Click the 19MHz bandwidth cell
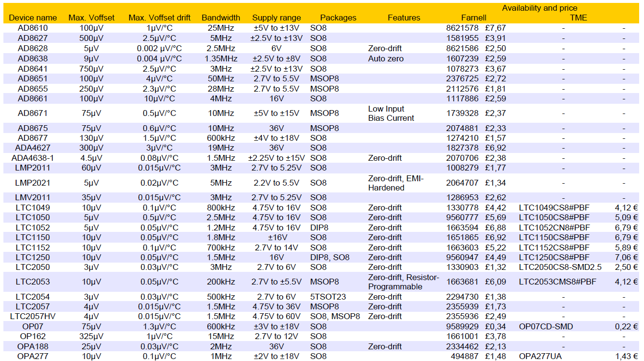Screen dimensions: 644x361 (x=221, y=148)
